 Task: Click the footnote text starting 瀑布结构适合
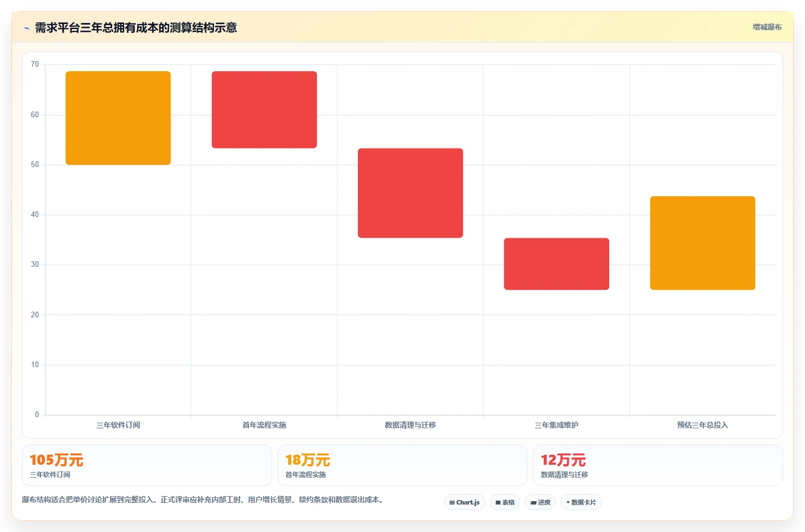point(204,499)
